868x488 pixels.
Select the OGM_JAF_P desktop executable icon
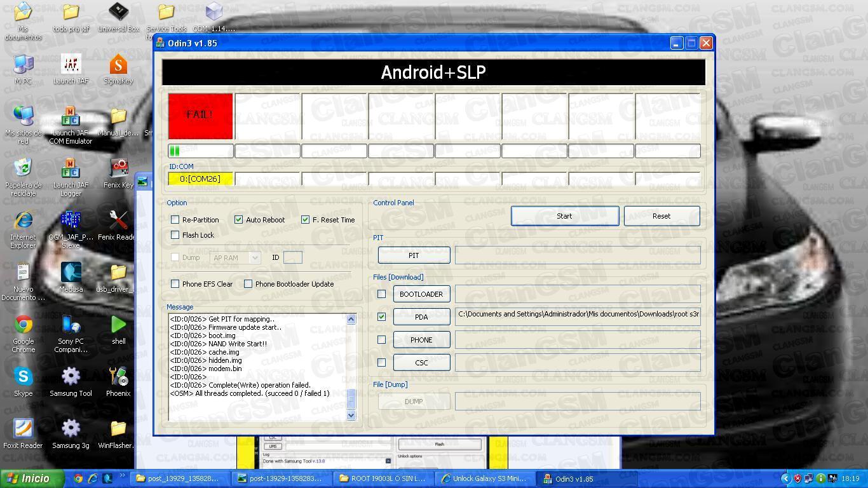[71, 229]
